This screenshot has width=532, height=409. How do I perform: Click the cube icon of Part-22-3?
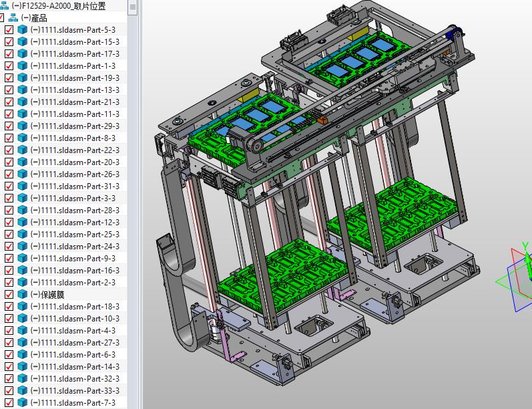(x=23, y=150)
